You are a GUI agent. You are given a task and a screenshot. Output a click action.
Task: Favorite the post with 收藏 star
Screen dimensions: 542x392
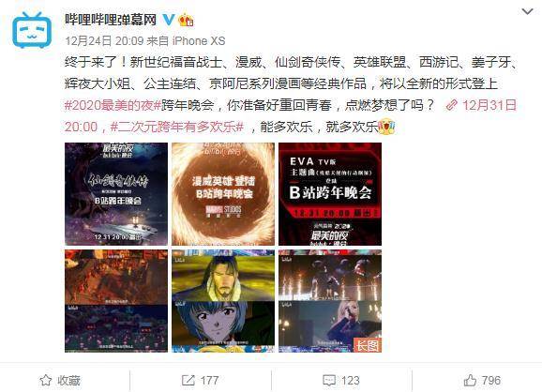pyautogui.click(x=60, y=381)
